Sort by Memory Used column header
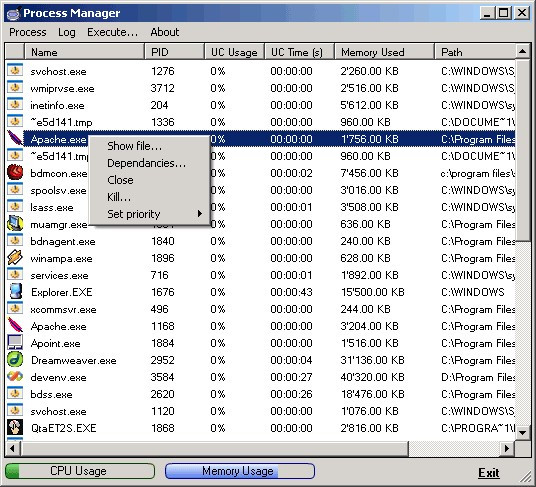This screenshot has width=536, height=487. pyautogui.click(x=384, y=52)
